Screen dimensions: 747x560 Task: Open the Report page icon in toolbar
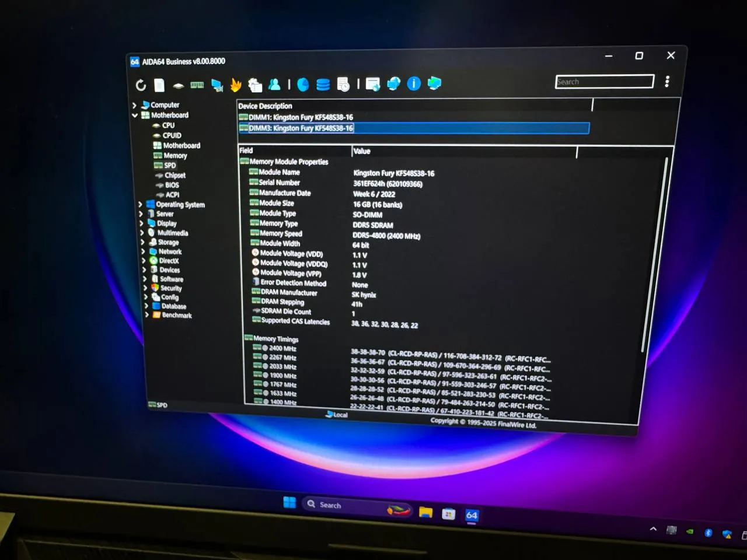[x=159, y=85]
